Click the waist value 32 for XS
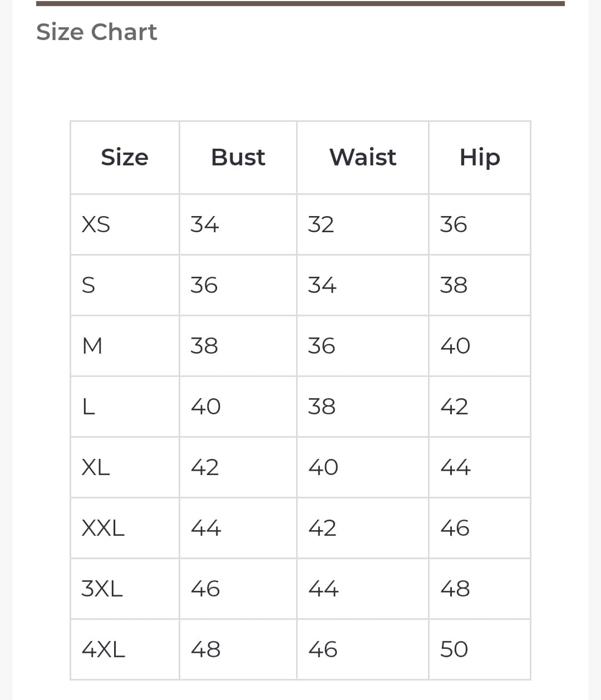Viewport: 601px width, 700px height. [321, 224]
